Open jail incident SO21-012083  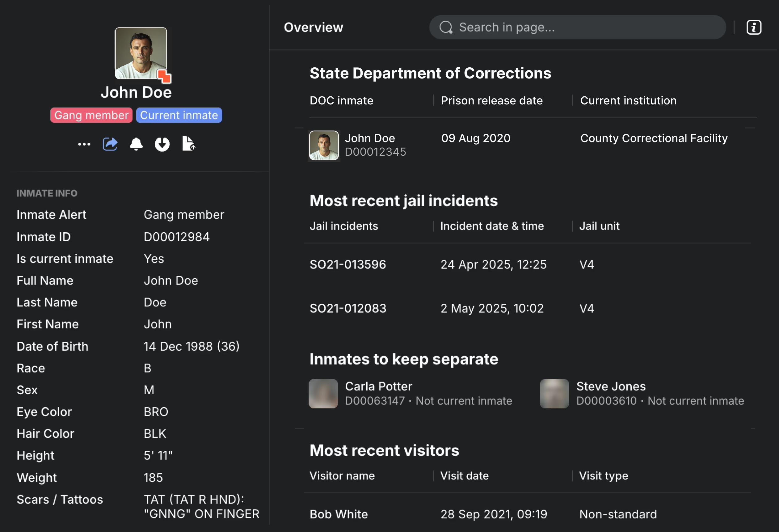tap(347, 308)
